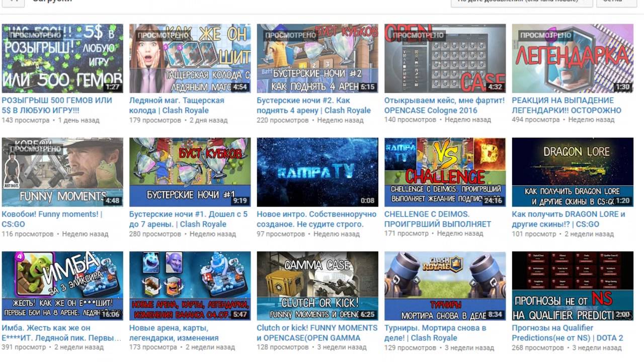This screenshot has height=362, width=644.
Task: Click the 1 день назад upload date
Action: 79,120
